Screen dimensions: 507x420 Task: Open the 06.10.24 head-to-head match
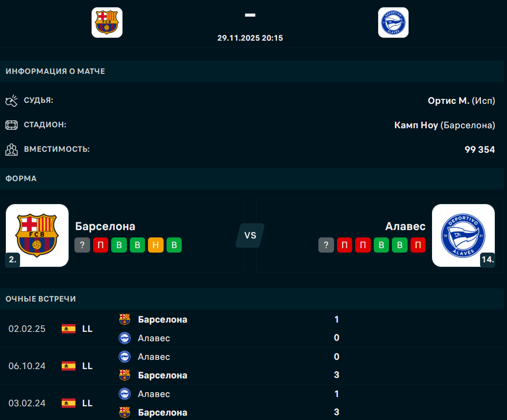[254, 366]
